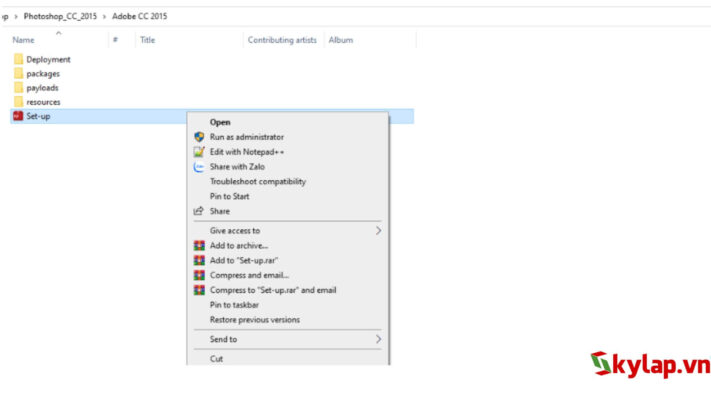
Task: Click the red Set-up application icon
Action: 18,116
